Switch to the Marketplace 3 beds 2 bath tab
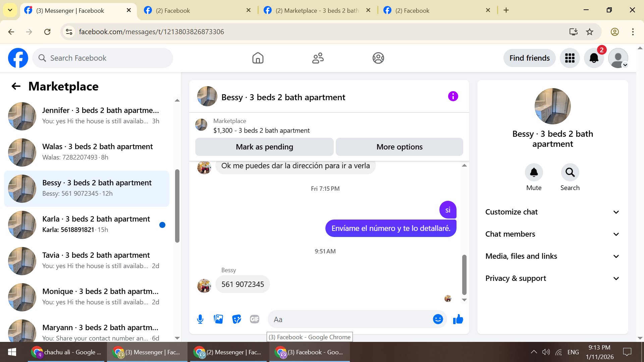Viewport: 644px width, 362px height. [x=317, y=10]
